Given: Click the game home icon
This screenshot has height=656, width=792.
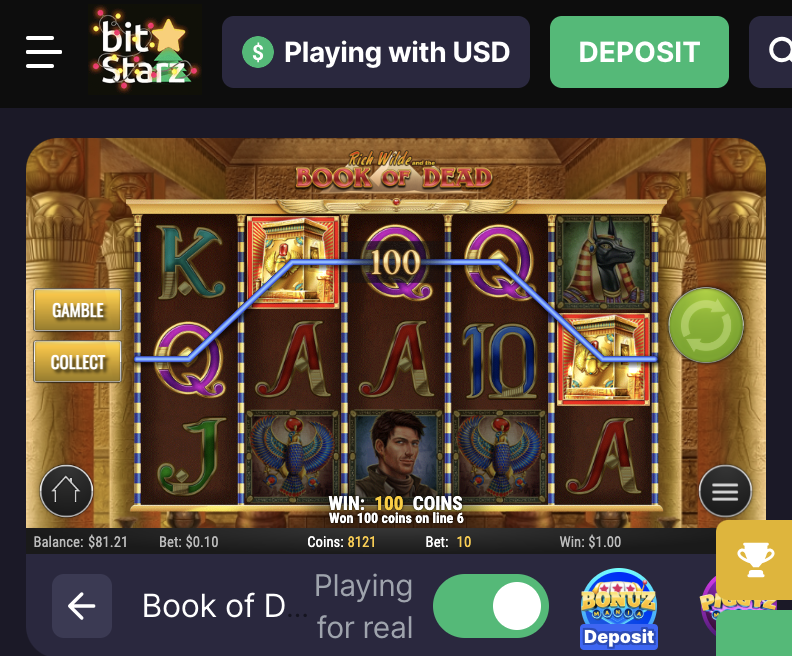Looking at the screenshot, I should (x=67, y=490).
